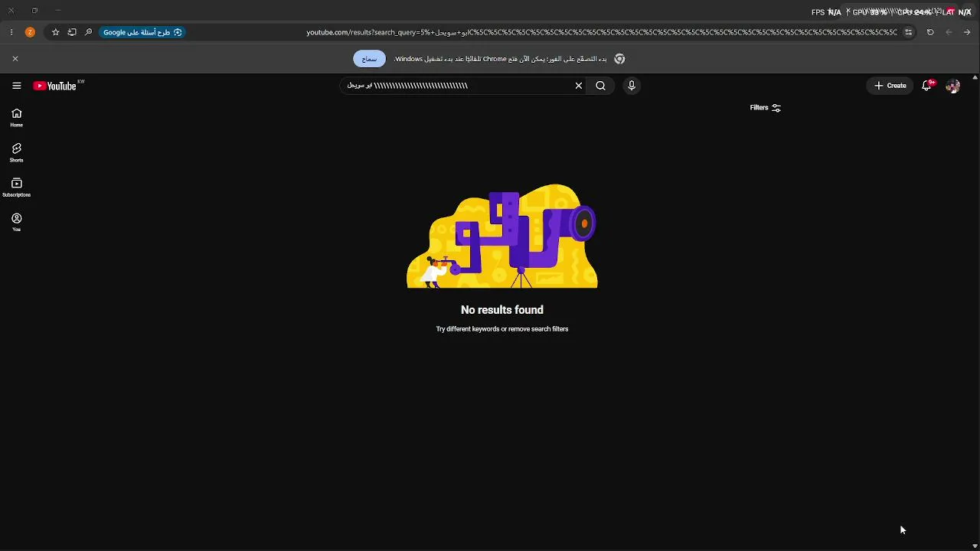The image size is (980, 551).
Task: Click the Create button
Action: [890, 86]
